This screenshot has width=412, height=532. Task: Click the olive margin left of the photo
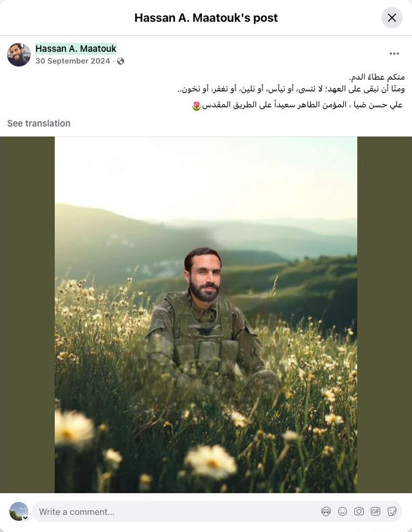(27, 314)
